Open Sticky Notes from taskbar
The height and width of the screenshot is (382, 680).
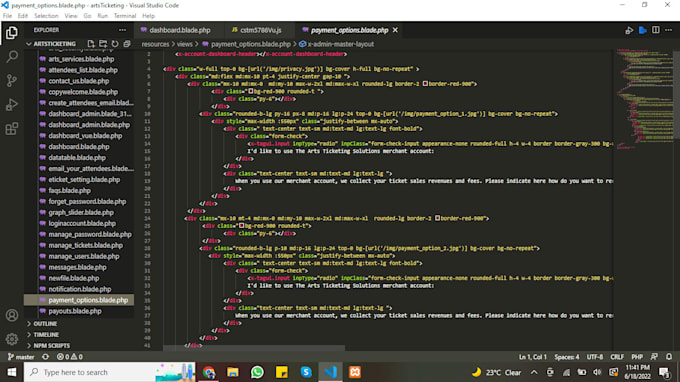point(281,372)
